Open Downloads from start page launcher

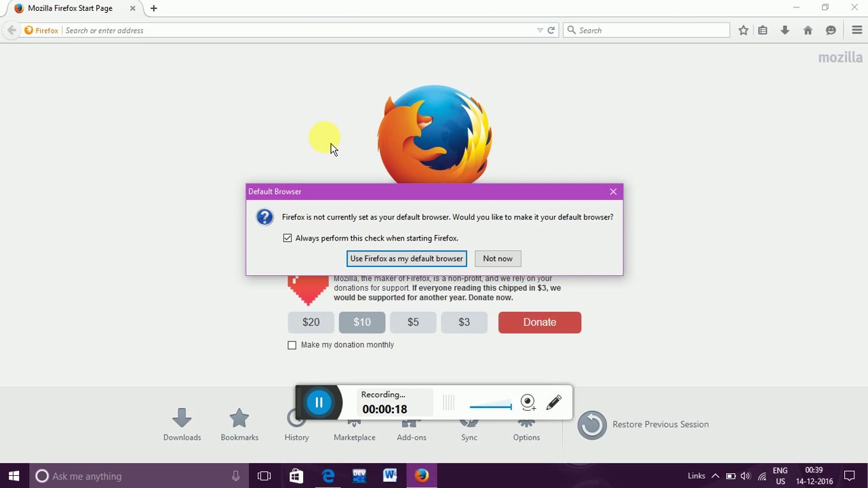tap(182, 425)
